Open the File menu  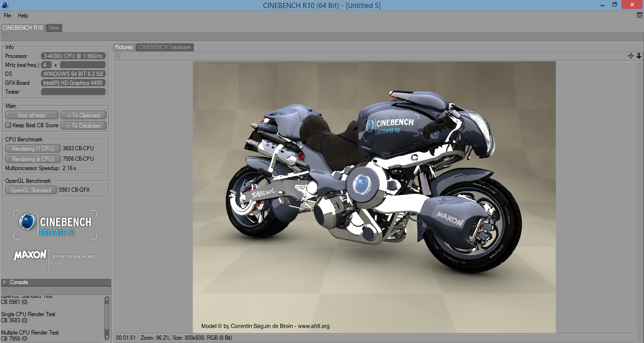pyautogui.click(x=7, y=16)
